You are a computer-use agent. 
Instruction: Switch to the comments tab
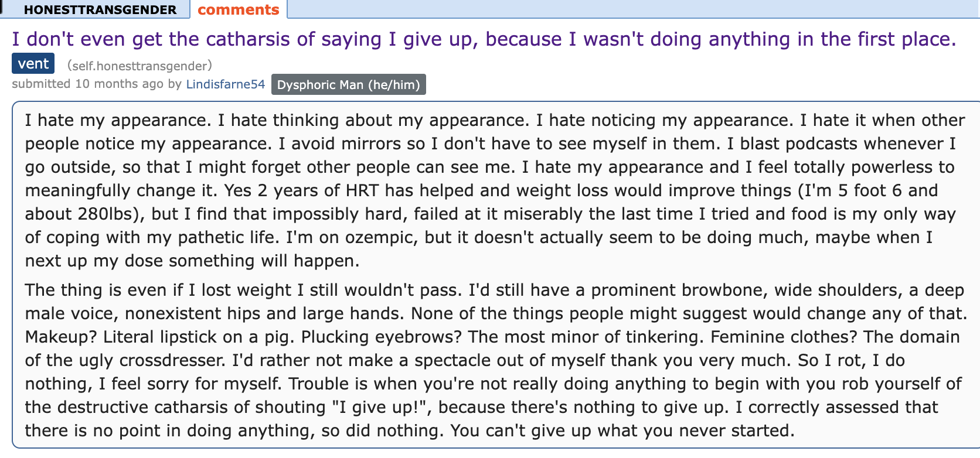(239, 9)
